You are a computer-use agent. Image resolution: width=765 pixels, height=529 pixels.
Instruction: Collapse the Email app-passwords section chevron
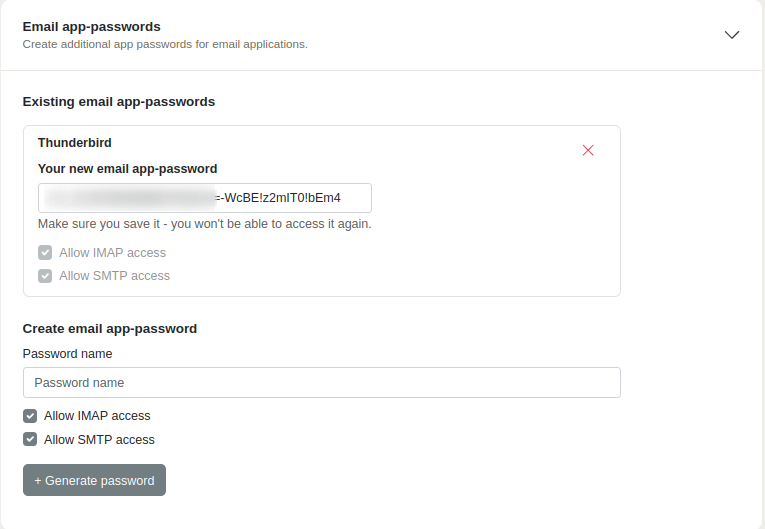click(732, 34)
